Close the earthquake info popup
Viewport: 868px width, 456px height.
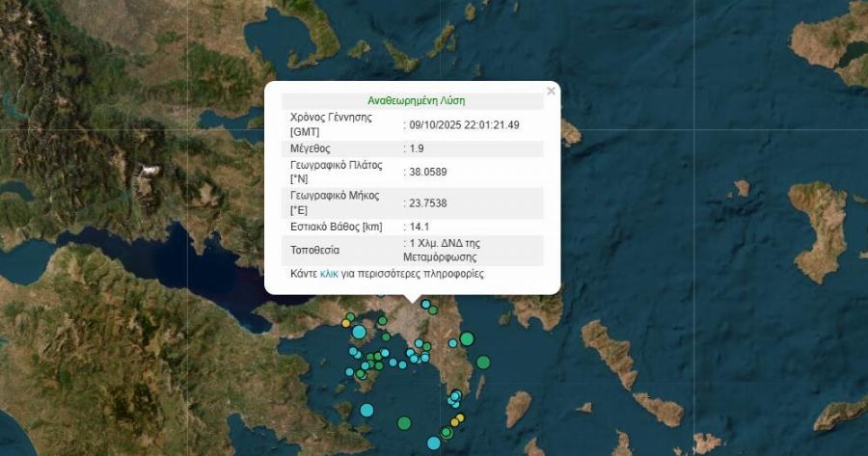click(x=551, y=92)
